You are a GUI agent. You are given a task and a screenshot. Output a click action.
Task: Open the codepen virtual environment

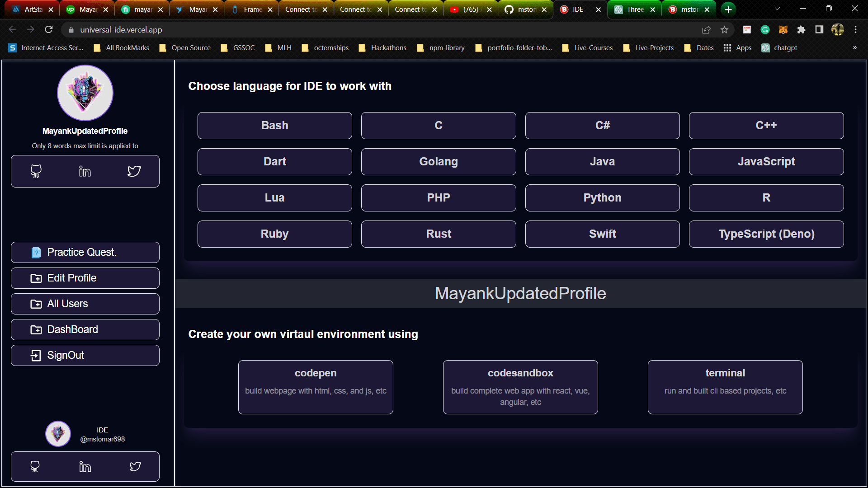click(315, 386)
